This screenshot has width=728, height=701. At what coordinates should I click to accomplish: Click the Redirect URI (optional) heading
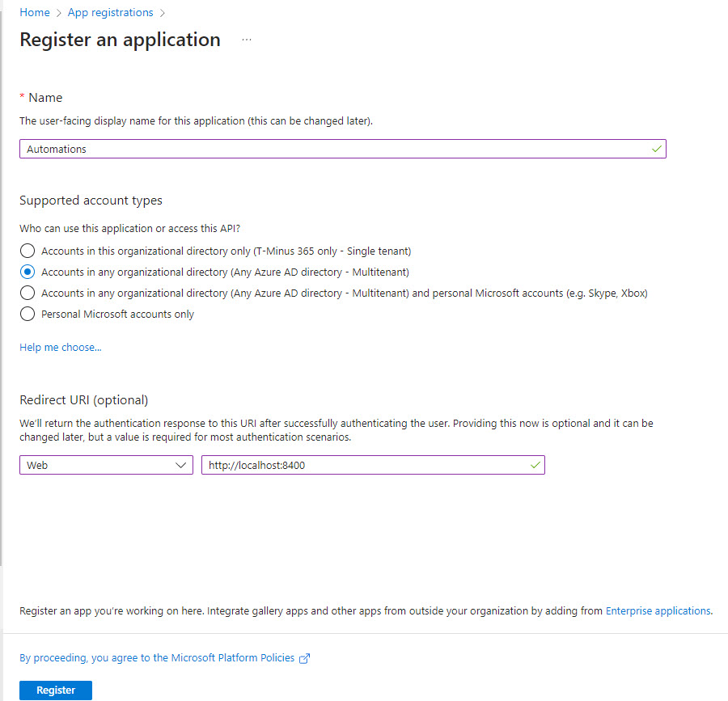coord(83,399)
